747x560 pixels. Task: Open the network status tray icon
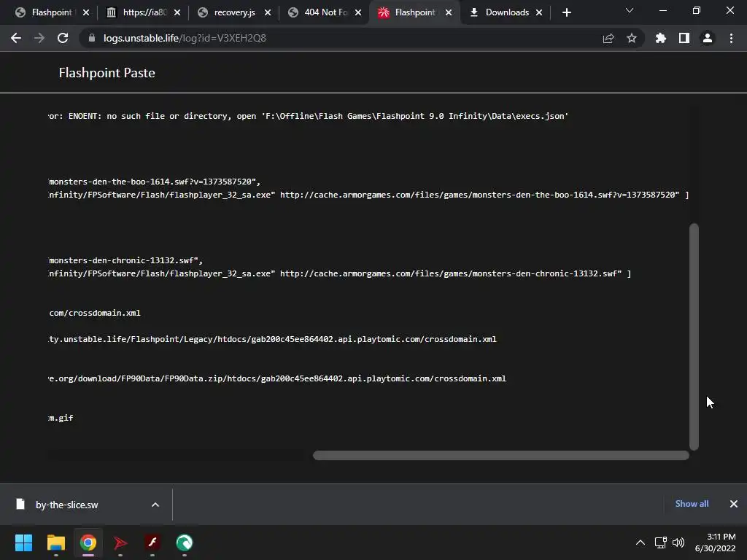pos(660,542)
